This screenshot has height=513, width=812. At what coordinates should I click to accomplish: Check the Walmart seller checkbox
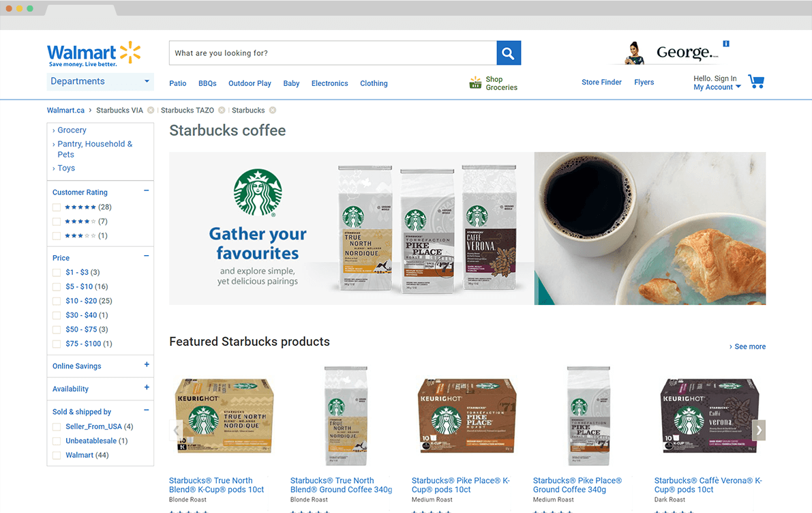coord(57,456)
